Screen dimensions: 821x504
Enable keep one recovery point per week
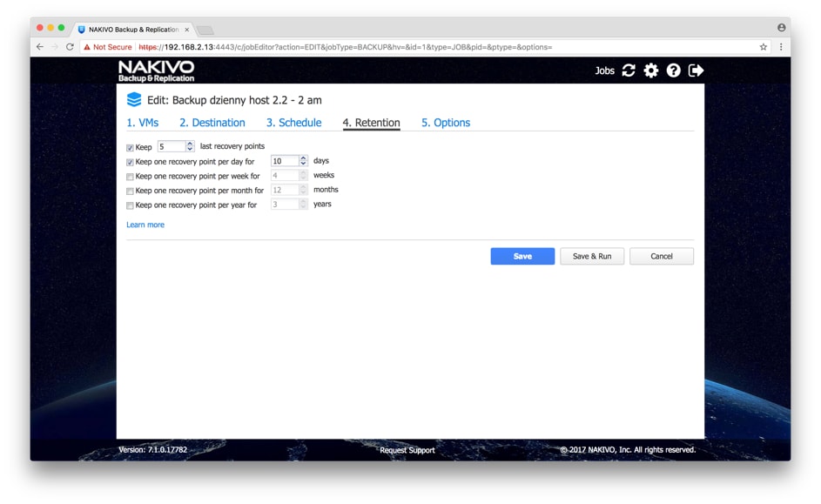pos(131,177)
